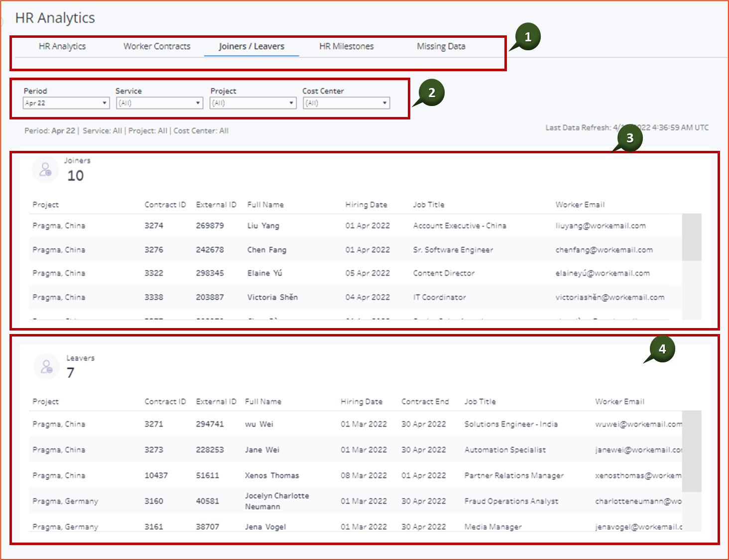Select the Missing Data tab
The width and height of the screenshot is (729, 560).
[x=441, y=46]
